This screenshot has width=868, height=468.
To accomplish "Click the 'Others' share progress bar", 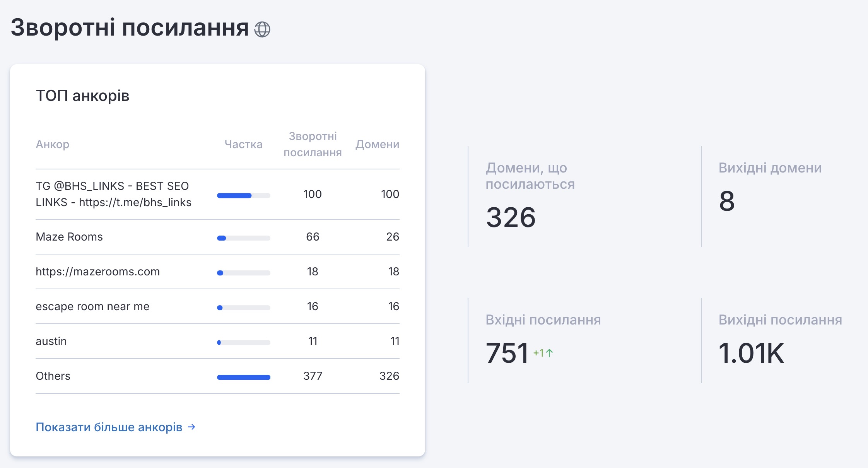I will 243,377.
